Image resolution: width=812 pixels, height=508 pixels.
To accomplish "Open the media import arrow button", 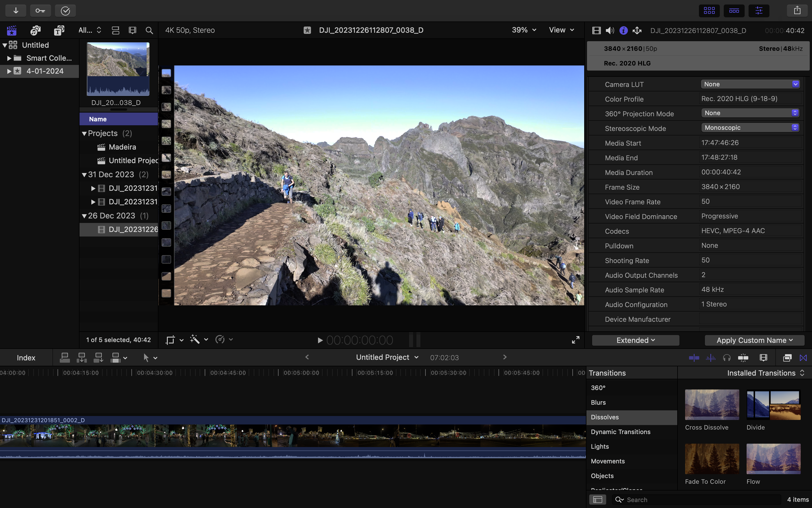I will 16,11.
